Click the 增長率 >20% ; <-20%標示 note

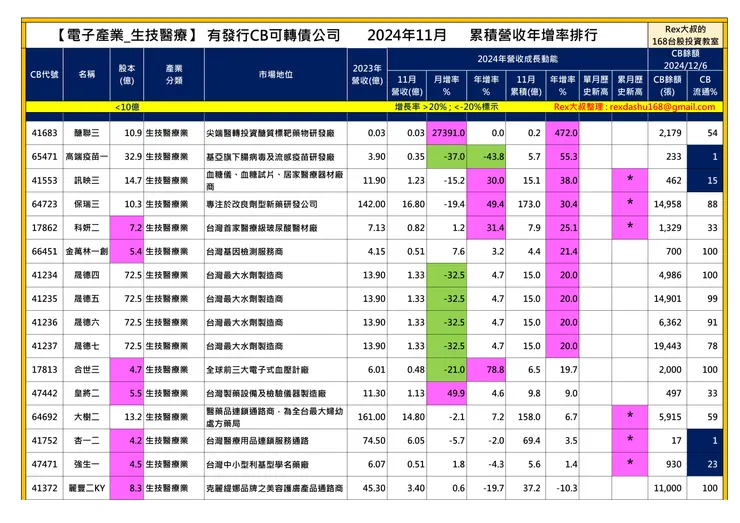click(x=446, y=107)
